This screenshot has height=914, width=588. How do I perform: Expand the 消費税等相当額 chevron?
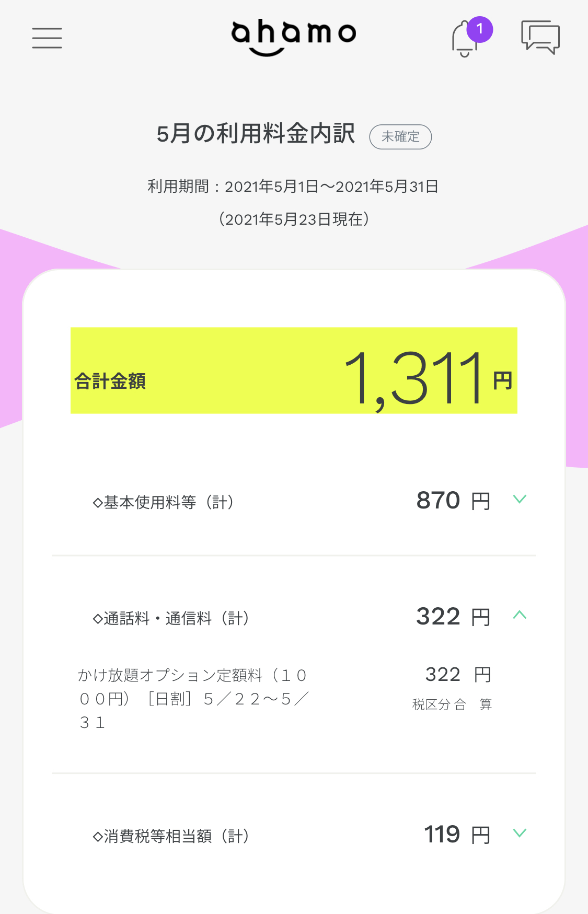[x=520, y=833]
